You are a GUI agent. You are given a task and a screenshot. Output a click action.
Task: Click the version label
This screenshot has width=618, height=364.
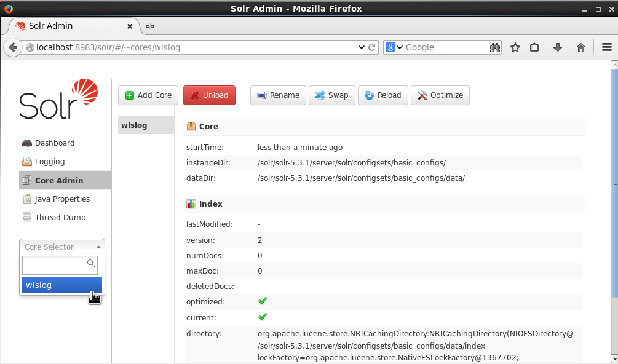pos(200,240)
